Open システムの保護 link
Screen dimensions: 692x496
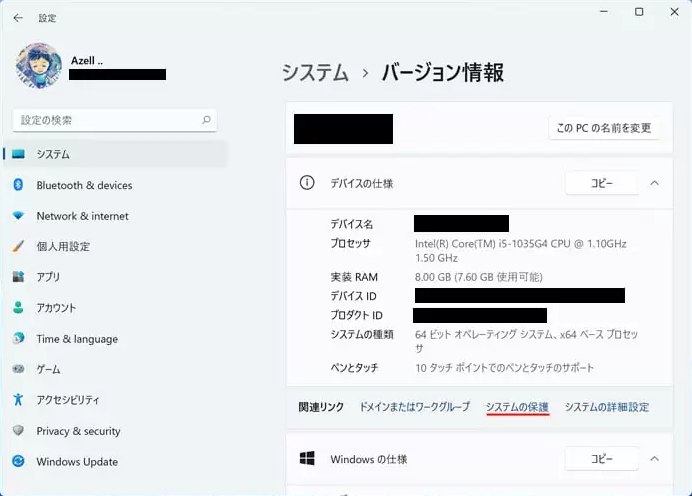517,407
